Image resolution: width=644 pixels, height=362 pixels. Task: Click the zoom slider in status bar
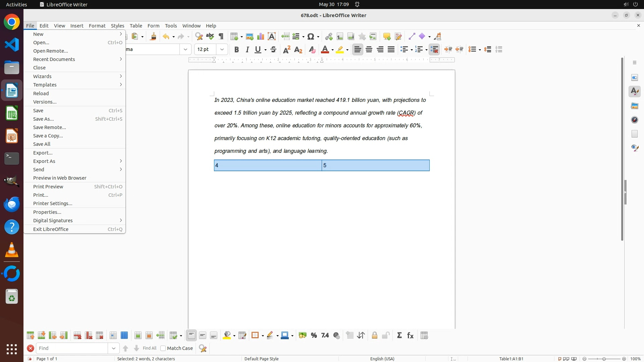click(x=604, y=359)
